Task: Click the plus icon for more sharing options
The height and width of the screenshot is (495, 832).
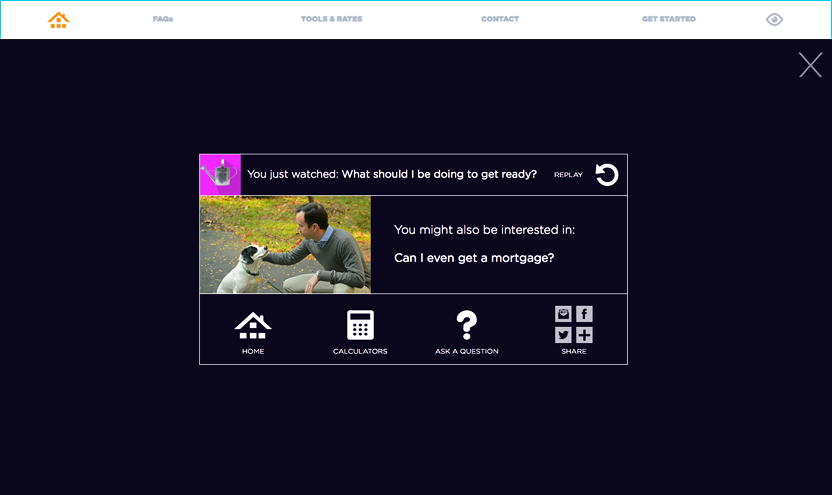Action: 585,335
